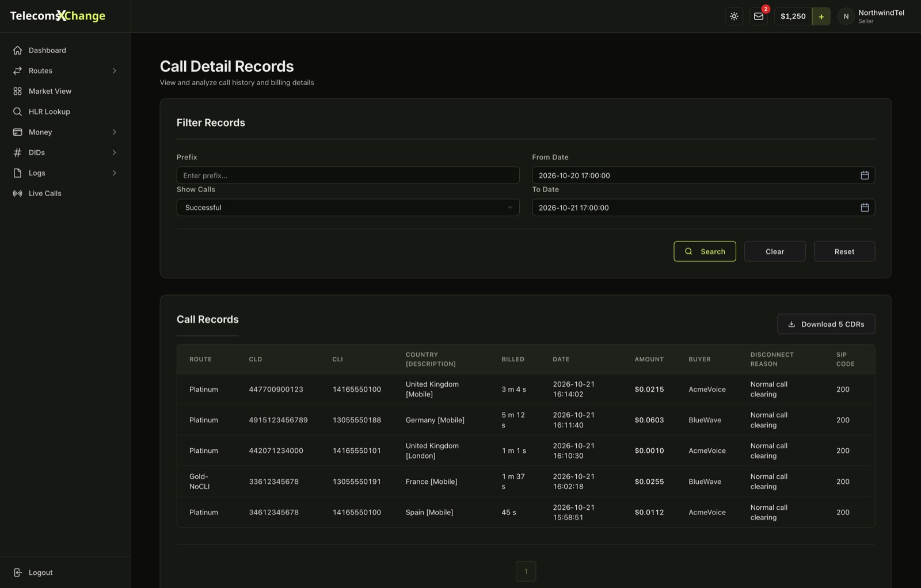This screenshot has width=921, height=588.
Task: Click the Routes arrows icon
Action: click(x=17, y=71)
